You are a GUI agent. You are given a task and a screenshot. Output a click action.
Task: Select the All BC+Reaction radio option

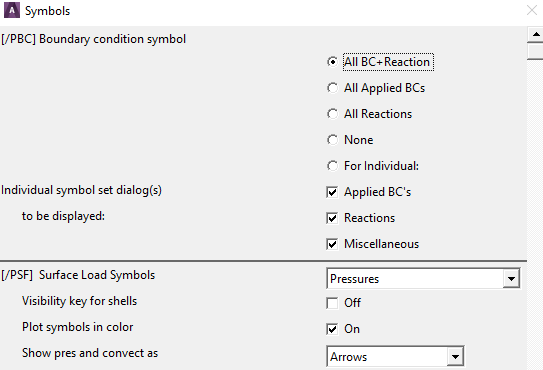coord(332,62)
